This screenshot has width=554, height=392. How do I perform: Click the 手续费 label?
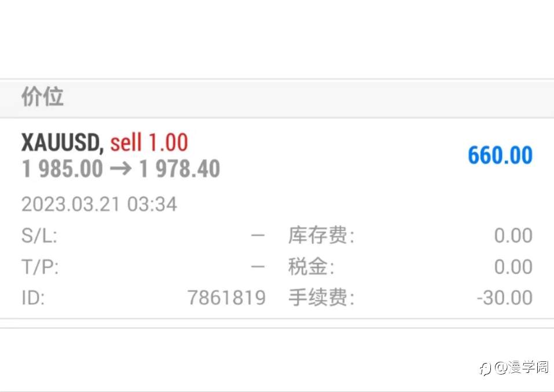(321, 297)
